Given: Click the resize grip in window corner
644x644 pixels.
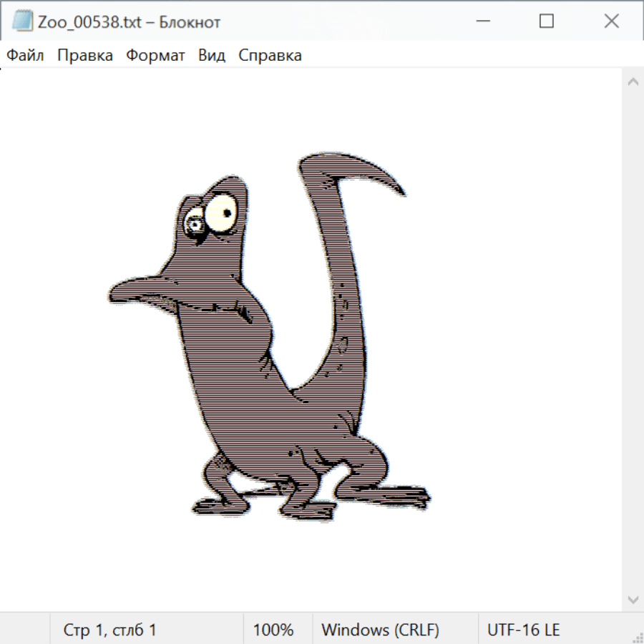Looking at the screenshot, I should point(638,637).
